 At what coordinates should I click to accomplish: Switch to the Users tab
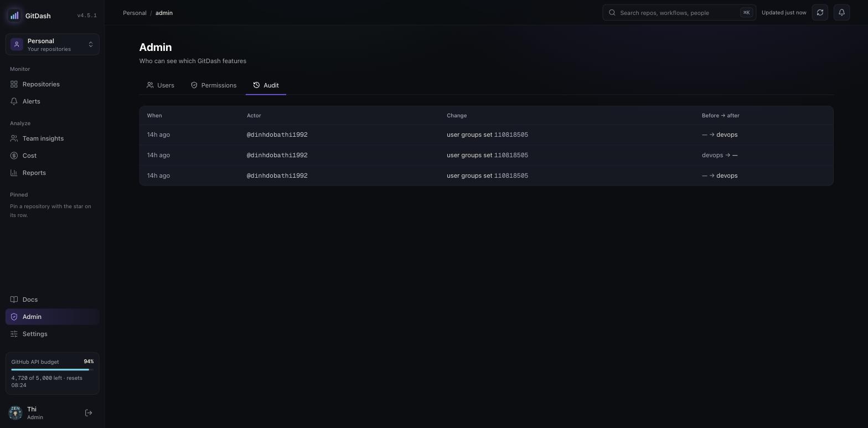click(161, 85)
